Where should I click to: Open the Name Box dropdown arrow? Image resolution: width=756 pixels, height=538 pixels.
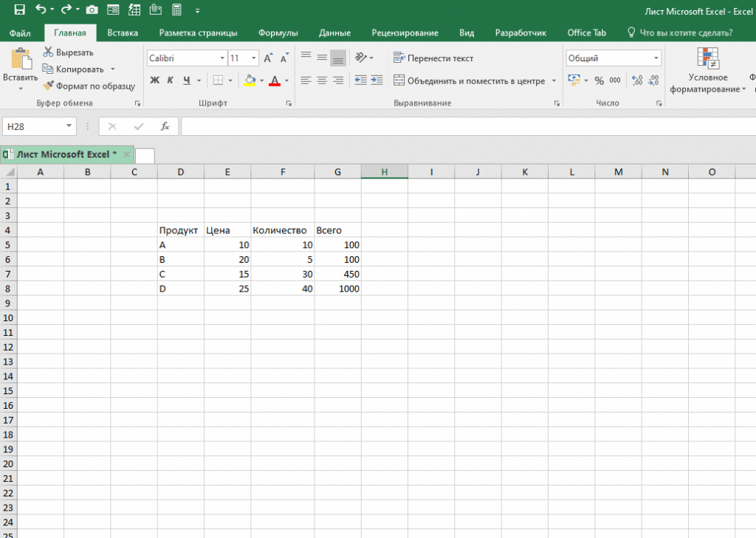[x=69, y=126]
